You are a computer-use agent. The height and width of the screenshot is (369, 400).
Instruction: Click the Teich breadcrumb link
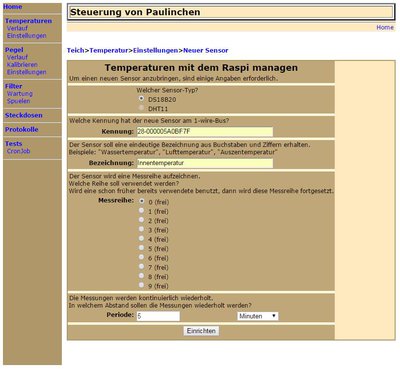click(x=76, y=51)
